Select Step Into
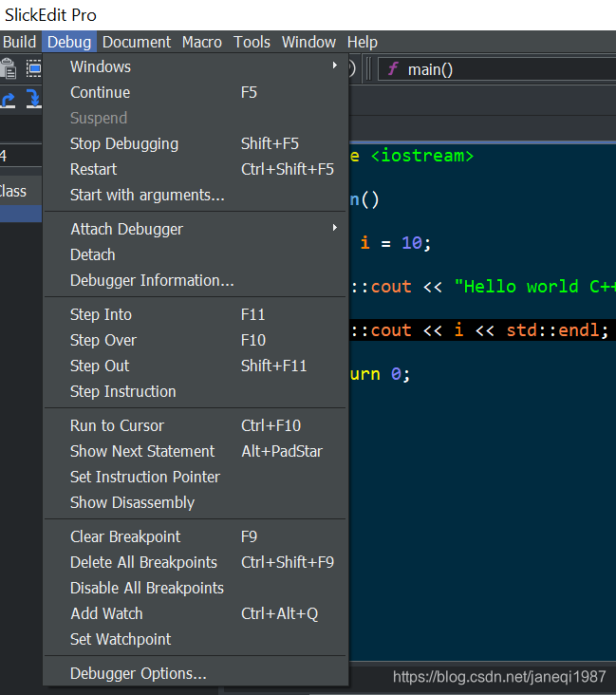Viewport: 616px width, 695px height. (x=195, y=314)
